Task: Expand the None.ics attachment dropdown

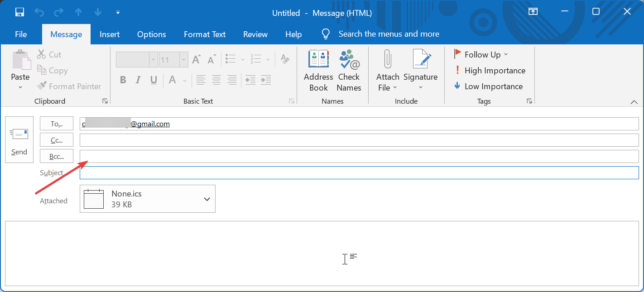Action: coord(207,199)
